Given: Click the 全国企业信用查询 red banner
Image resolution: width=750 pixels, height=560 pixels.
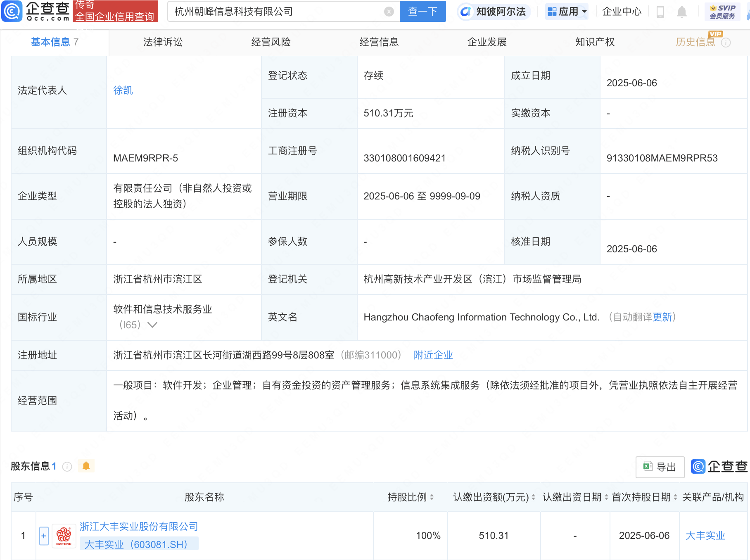Looking at the screenshot, I should point(115,11).
